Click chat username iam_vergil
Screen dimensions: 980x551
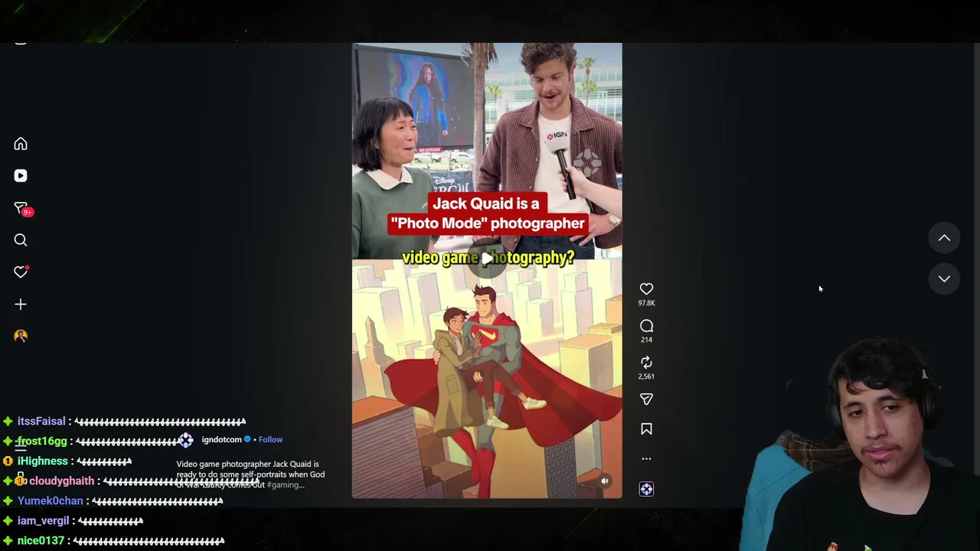tap(43, 521)
